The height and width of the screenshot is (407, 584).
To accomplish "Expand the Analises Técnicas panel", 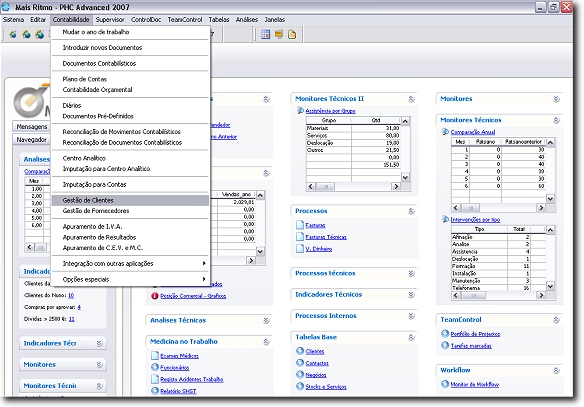I will coord(266,320).
